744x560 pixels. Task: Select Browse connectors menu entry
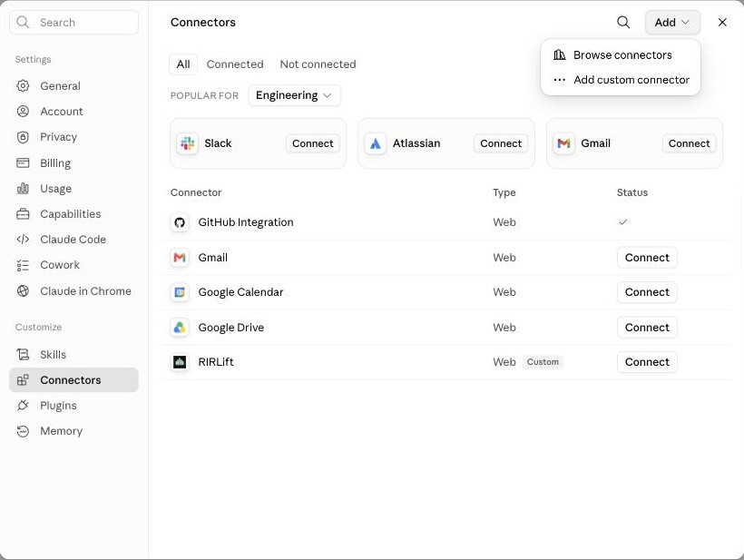click(621, 55)
